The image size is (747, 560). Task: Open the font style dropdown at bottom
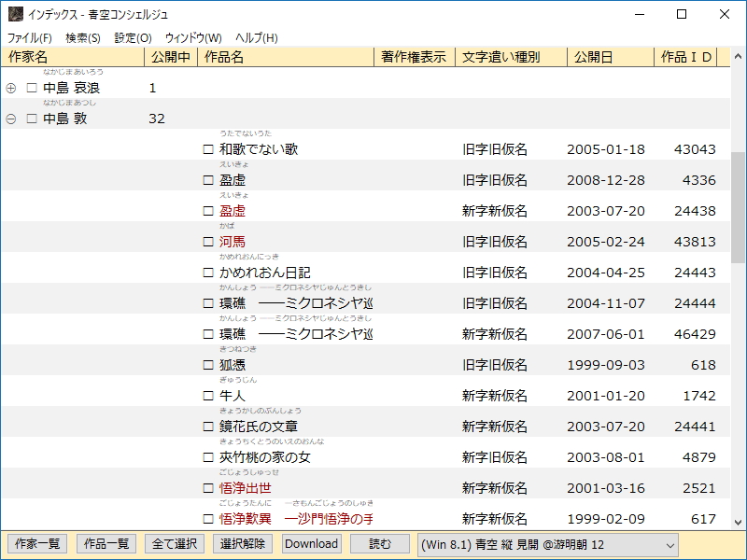pyautogui.click(x=548, y=544)
